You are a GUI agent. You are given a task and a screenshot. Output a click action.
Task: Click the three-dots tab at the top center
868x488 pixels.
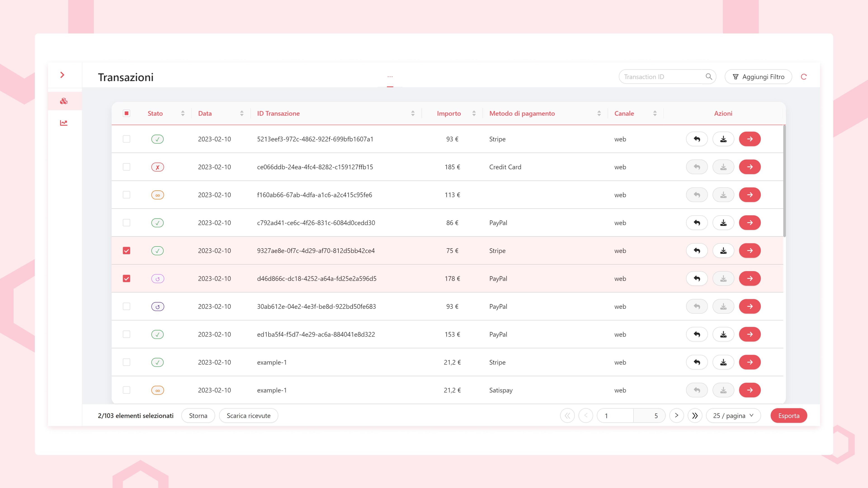tap(390, 77)
